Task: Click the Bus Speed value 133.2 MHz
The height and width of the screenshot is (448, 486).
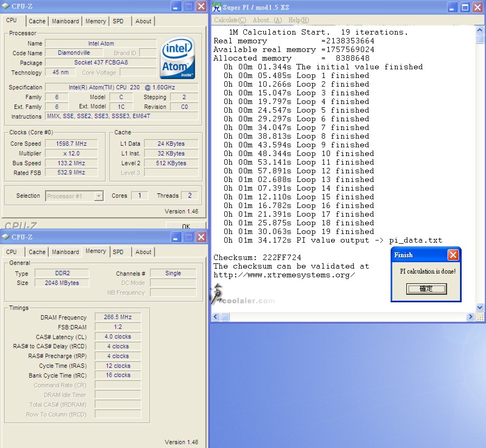Action: click(x=72, y=163)
